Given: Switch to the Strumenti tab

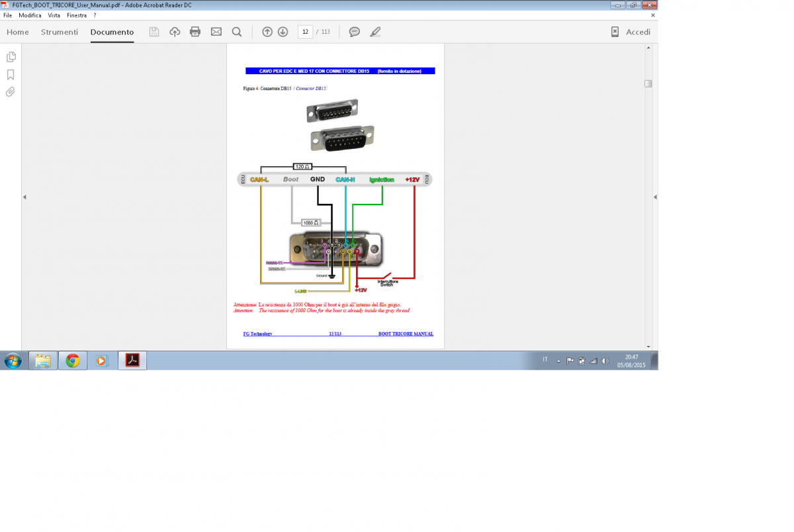Looking at the screenshot, I should (x=60, y=32).
